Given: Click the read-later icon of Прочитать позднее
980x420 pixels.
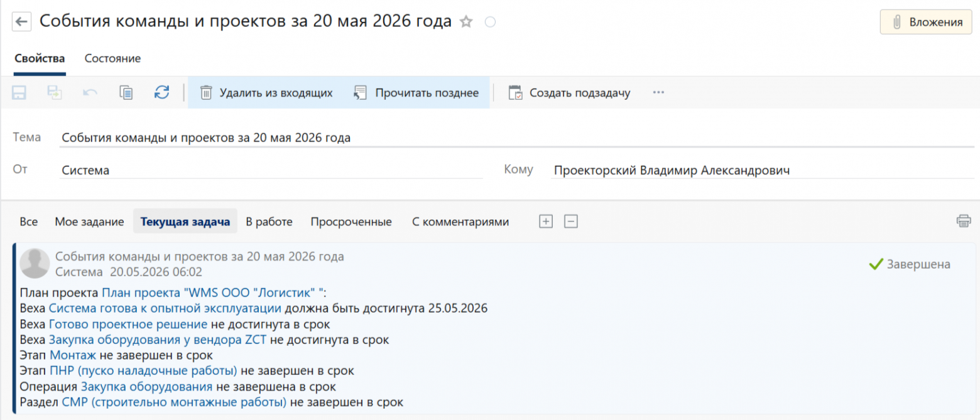Looking at the screenshot, I should click(360, 93).
